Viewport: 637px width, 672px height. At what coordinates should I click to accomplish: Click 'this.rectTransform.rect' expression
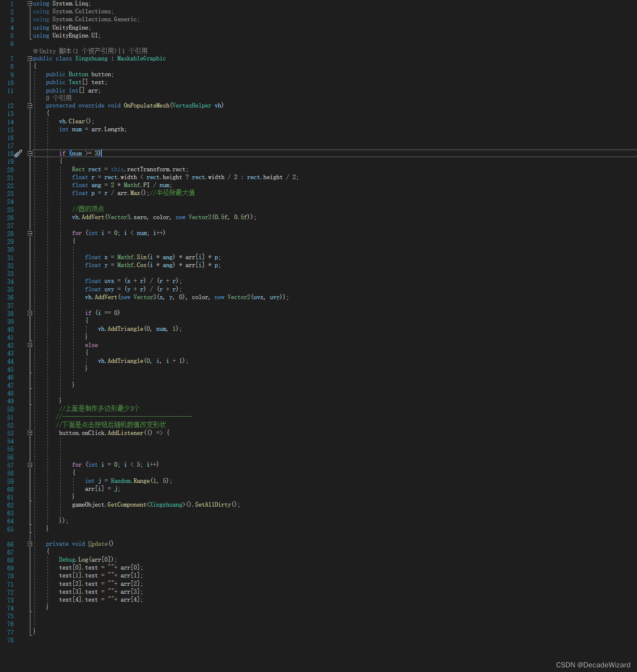click(x=148, y=170)
